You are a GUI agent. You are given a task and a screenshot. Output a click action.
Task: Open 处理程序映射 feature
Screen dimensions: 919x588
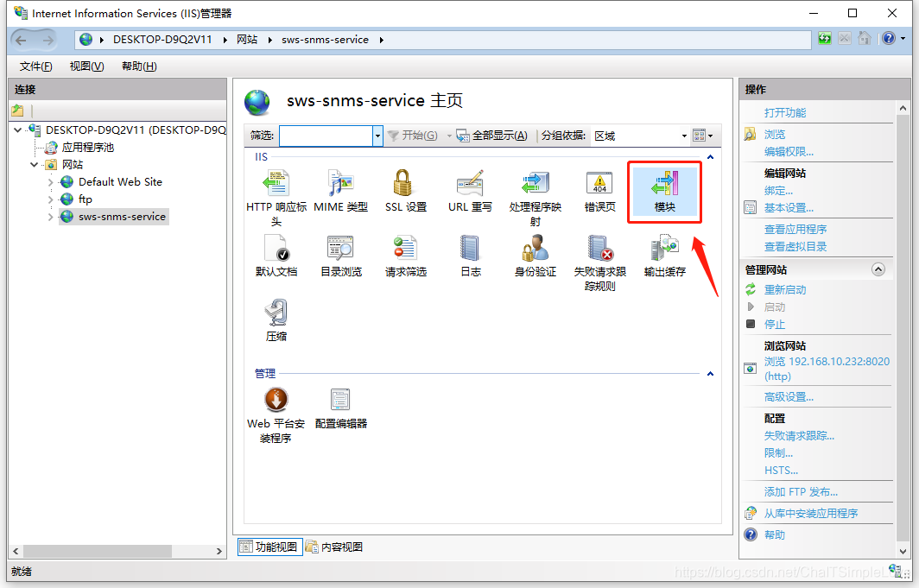point(536,198)
